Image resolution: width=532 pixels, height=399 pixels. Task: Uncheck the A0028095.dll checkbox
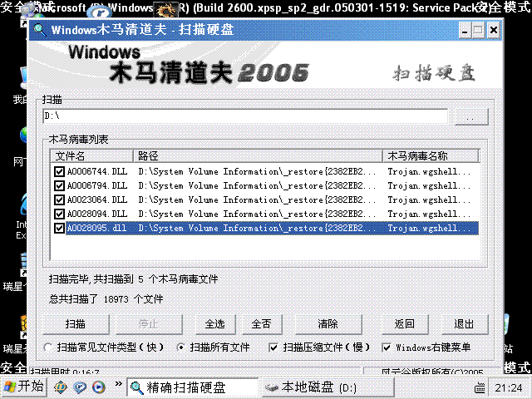59,228
